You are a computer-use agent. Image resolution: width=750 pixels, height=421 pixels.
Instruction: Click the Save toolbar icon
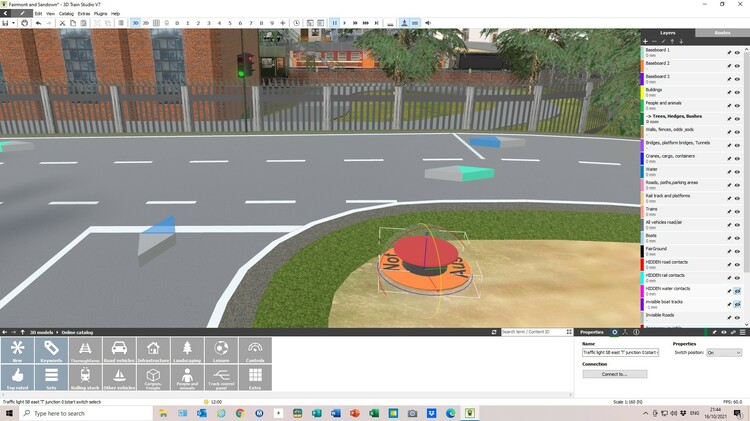[5, 23]
